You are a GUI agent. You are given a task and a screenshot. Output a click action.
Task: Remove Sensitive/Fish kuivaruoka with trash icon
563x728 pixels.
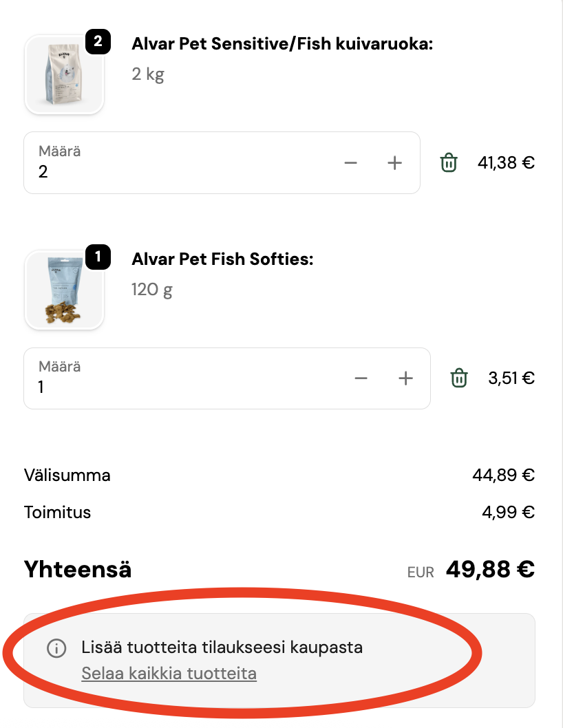coord(449,163)
